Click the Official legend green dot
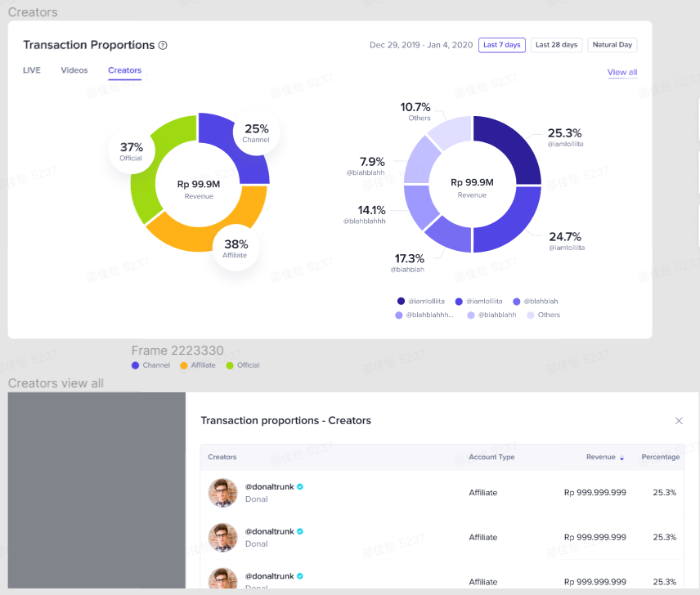The height and width of the screenshot is (595, 700). (230, 365)
